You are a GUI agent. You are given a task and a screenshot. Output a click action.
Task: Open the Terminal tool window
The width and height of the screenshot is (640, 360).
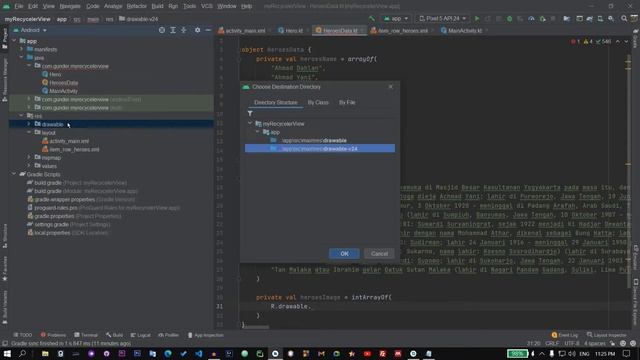[x=86, y=335]
